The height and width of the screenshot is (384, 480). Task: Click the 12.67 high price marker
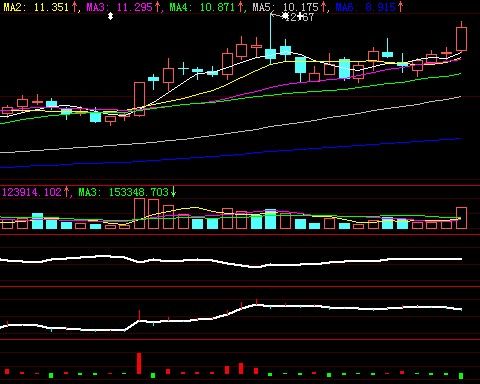(x=298, y=16)
